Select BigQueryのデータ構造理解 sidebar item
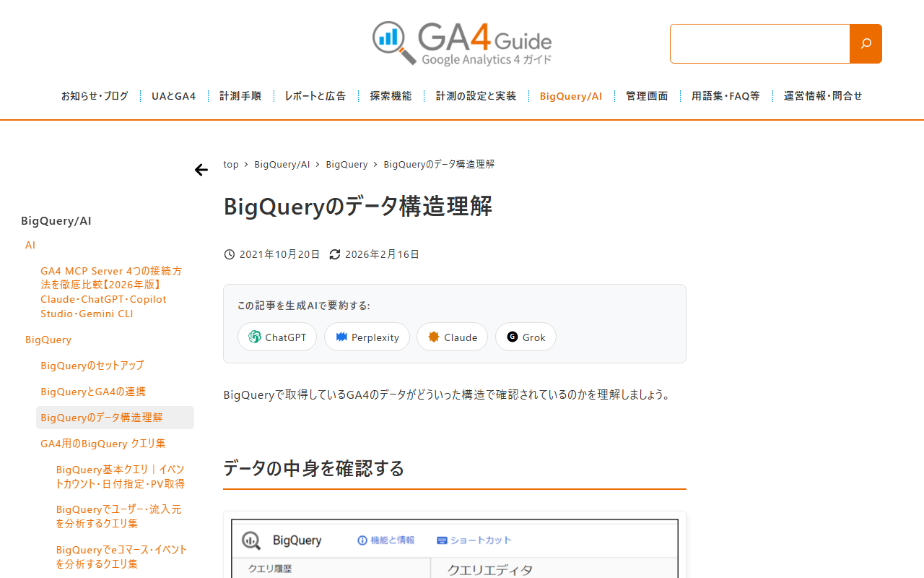The image size is (924, 578). [x=115, y=418]
